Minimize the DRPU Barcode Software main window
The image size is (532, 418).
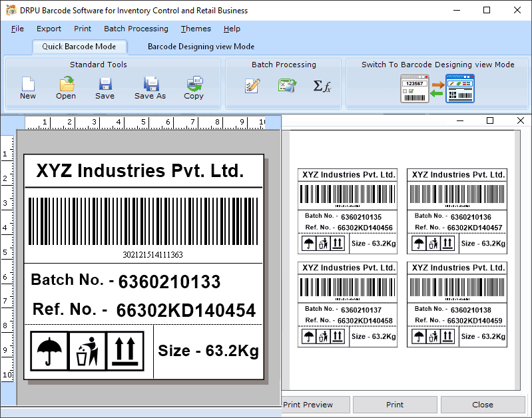[x=457, y=10]
